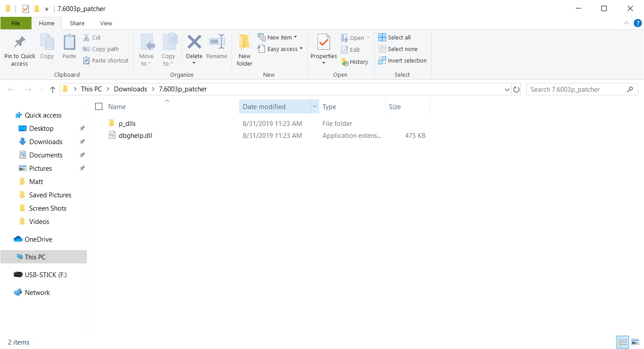This screenshot has width=644, height=349.
Task: Click the Properties icon in ribbon
Action: 324,43
